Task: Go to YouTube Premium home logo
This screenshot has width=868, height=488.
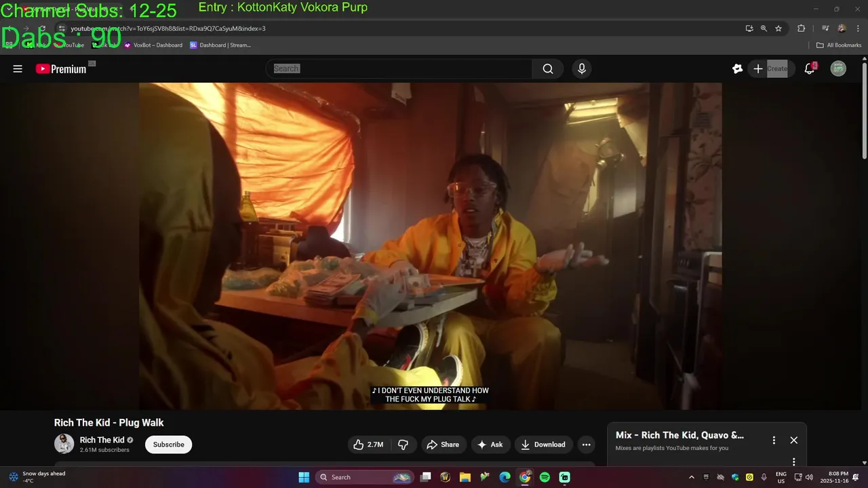Action: 61,68
